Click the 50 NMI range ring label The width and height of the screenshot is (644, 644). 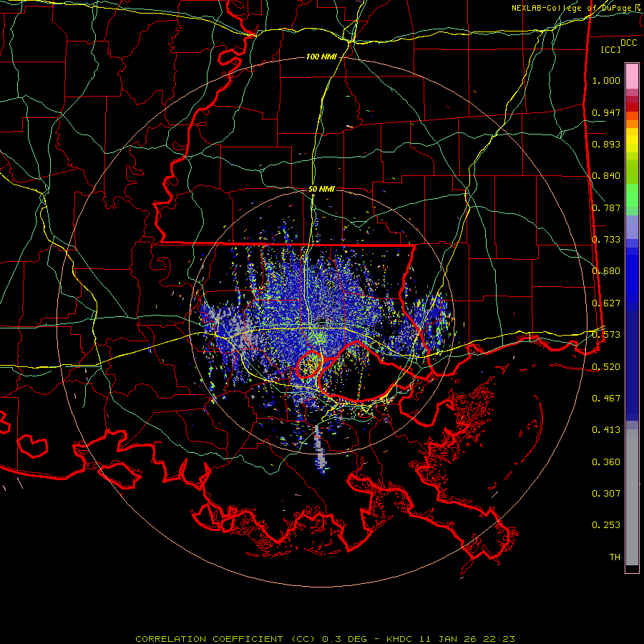321,189
